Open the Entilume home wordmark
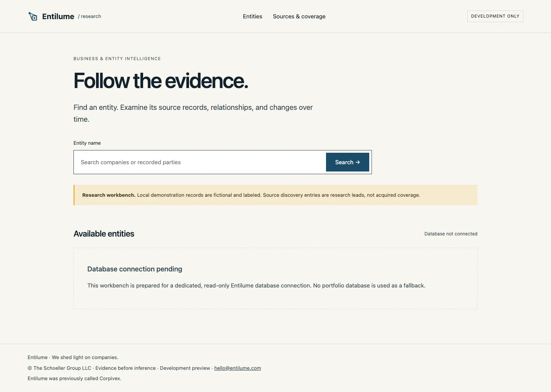This screenshot has width=551, height=392. (x=58, y=16)
